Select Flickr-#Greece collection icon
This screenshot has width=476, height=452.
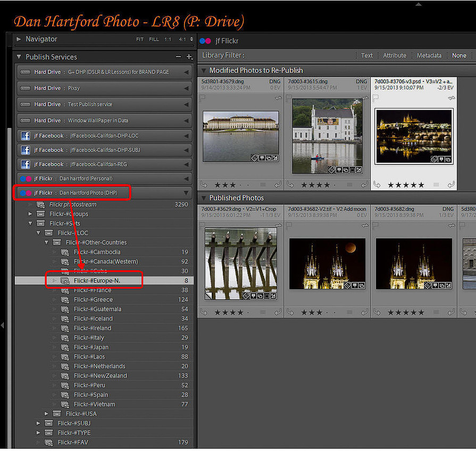coord(65,300)
